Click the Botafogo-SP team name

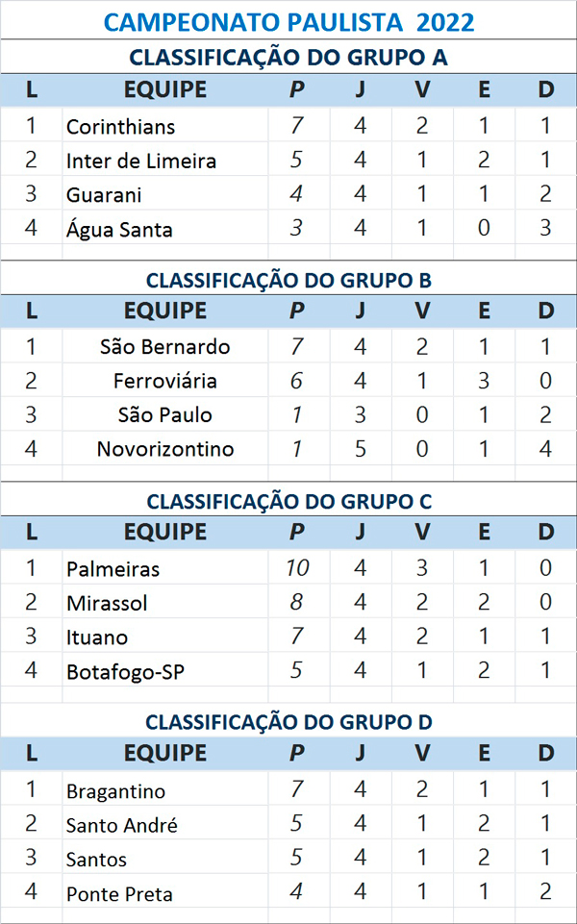[125, 671]
